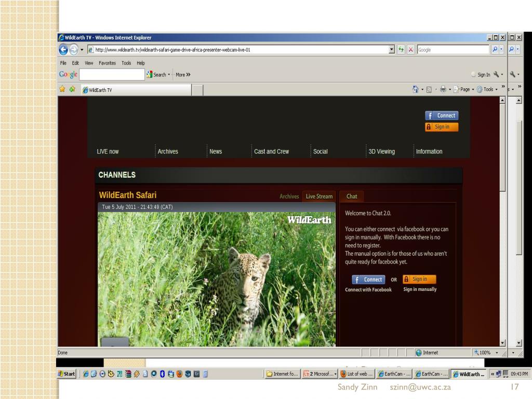The width and height of the screenshot is (532, 399).
Task: Open the Information navigation item
Action: [x=429, y=152]
